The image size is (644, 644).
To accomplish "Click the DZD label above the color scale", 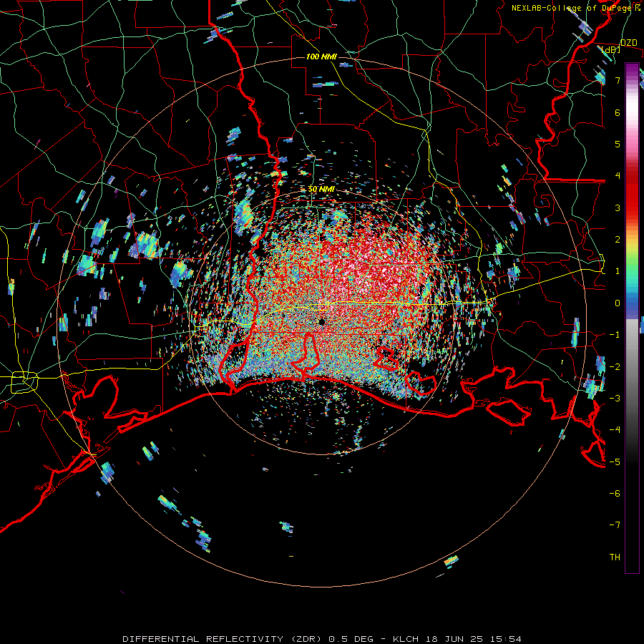I will (628, 43).
